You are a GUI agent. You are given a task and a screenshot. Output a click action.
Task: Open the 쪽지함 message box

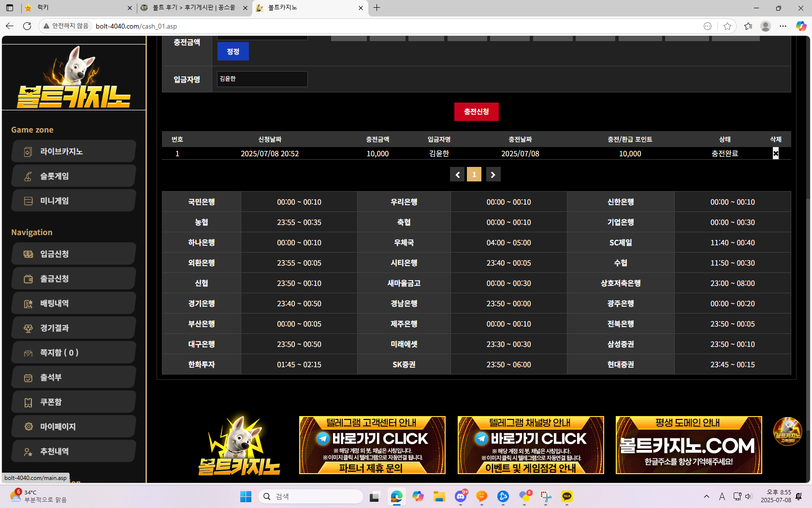click(73, 353)
